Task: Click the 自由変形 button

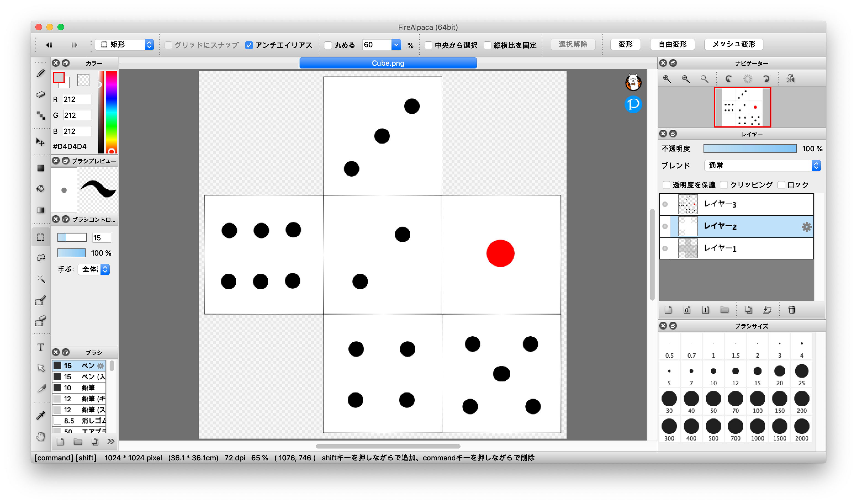Action: 672,44
